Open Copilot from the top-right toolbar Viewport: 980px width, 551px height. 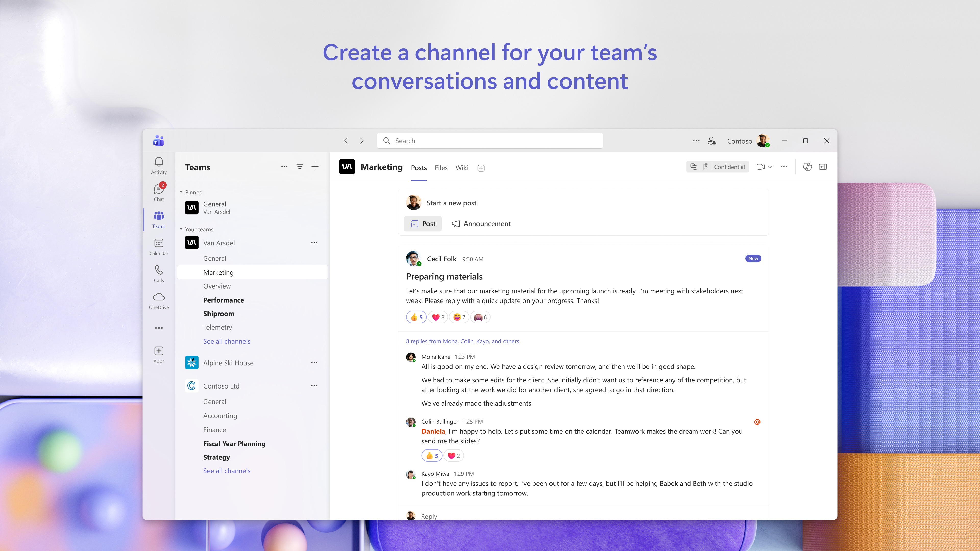[x=808, y=167]
